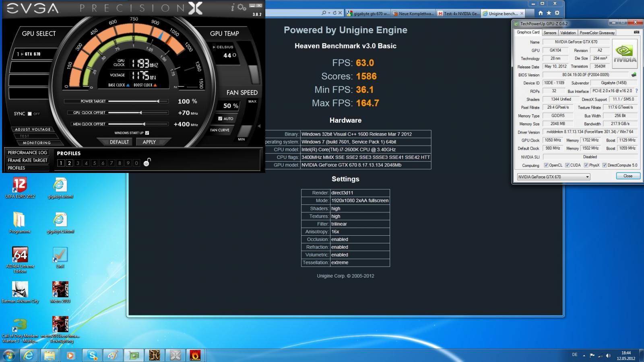
Task: Click the BIOS save chip icon in GPU-Z
Action: click(x=634, y=75)
